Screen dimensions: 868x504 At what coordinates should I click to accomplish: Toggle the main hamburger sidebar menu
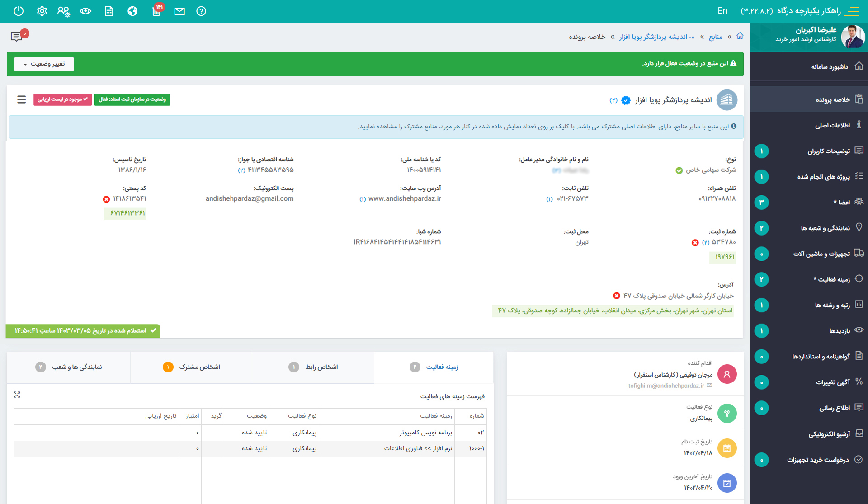(852, 11)
